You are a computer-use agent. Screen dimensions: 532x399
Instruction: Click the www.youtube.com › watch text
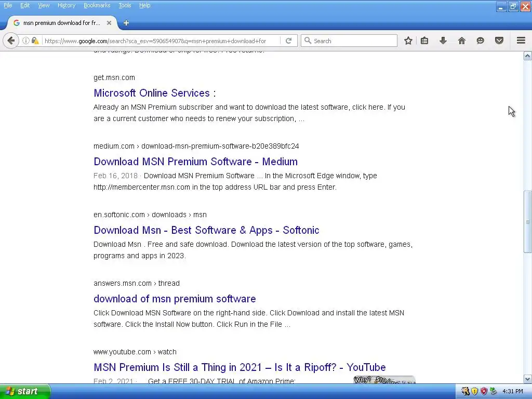pyautogui.click(x=135, y=352)
